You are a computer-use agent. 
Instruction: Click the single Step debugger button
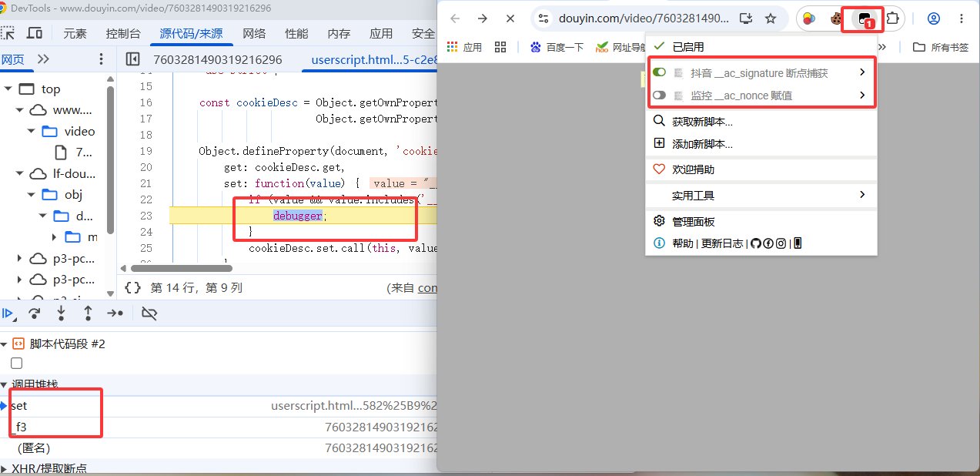(x=115, y=313)
